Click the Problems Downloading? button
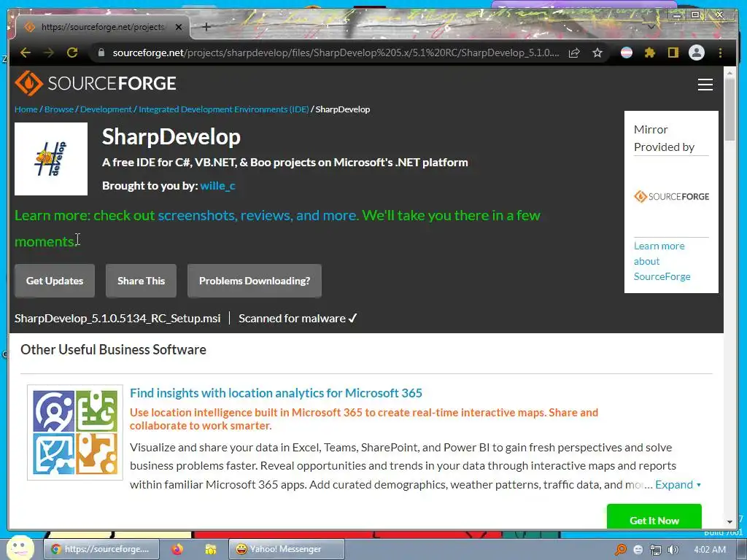 pyautogui.click(x=255, y=281)
